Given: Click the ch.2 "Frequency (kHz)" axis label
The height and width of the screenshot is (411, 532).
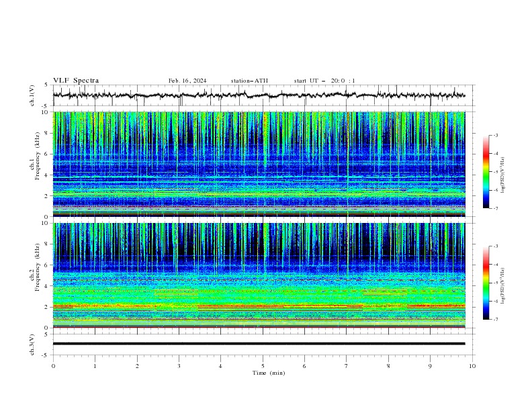Looking at the screenshot, I should click(37, 267).
